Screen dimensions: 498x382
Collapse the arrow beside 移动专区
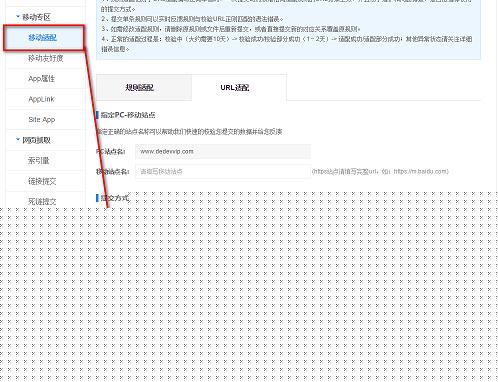(18, 16)
